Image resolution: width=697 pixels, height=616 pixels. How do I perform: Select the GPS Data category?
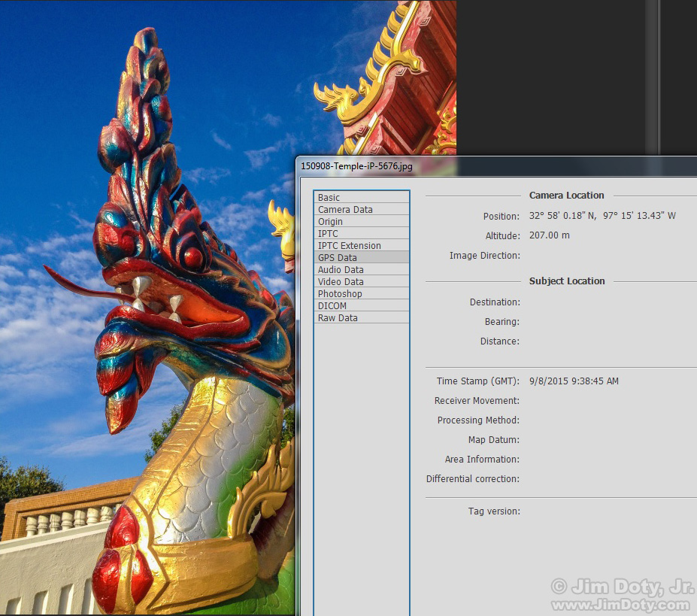click(x=362, y=257)
